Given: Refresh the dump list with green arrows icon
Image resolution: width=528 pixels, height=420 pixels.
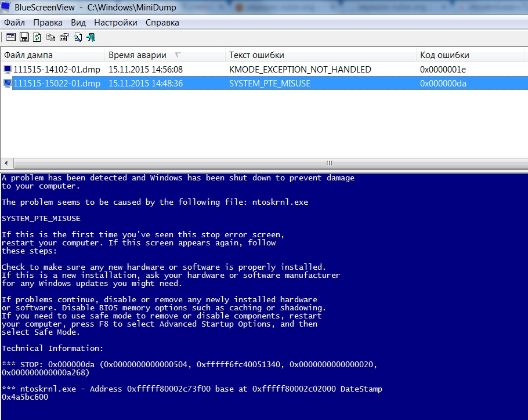Looking at the screenshot, I should coord(37,37).
